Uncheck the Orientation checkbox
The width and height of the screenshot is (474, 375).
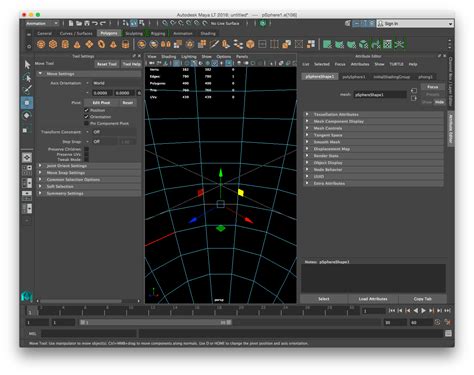point(86,117)
